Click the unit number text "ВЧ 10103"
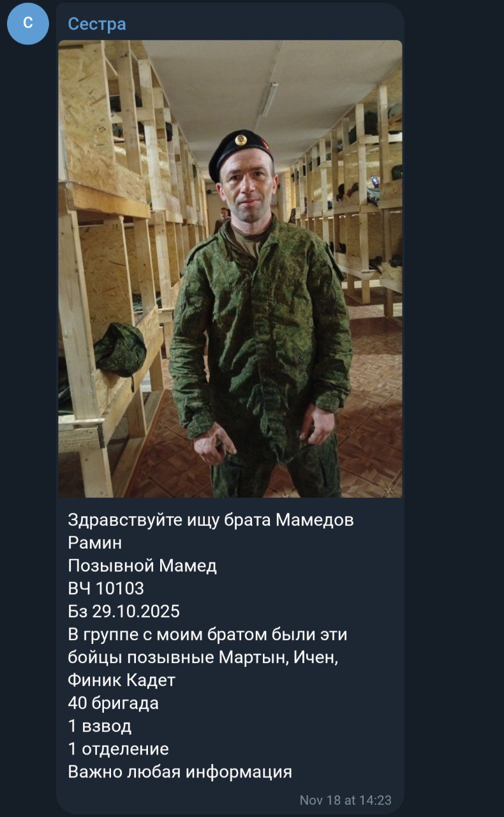504x817 pixels. (x=106, y=588)
